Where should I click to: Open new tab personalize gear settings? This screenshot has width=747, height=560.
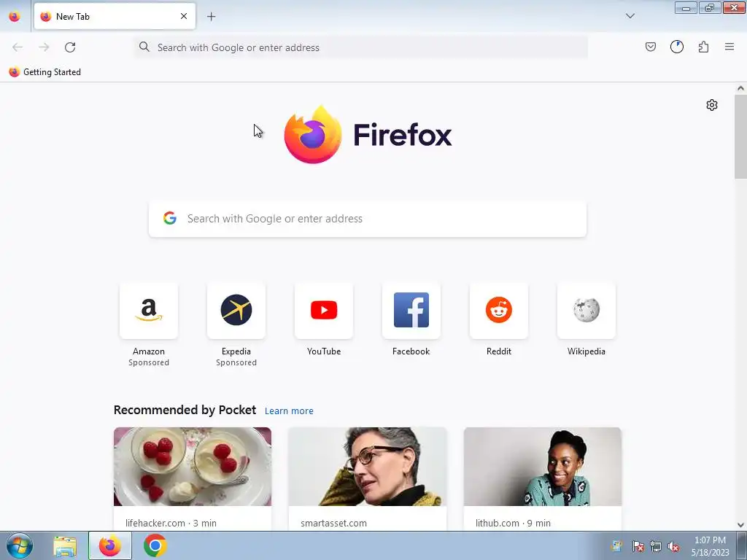[712, 105]
